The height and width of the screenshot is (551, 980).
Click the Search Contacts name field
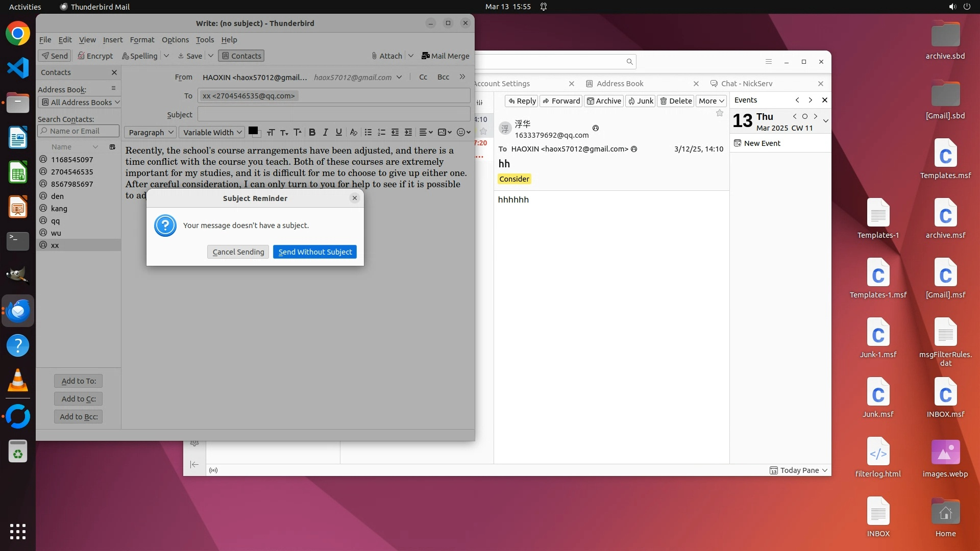coord(79,131)
